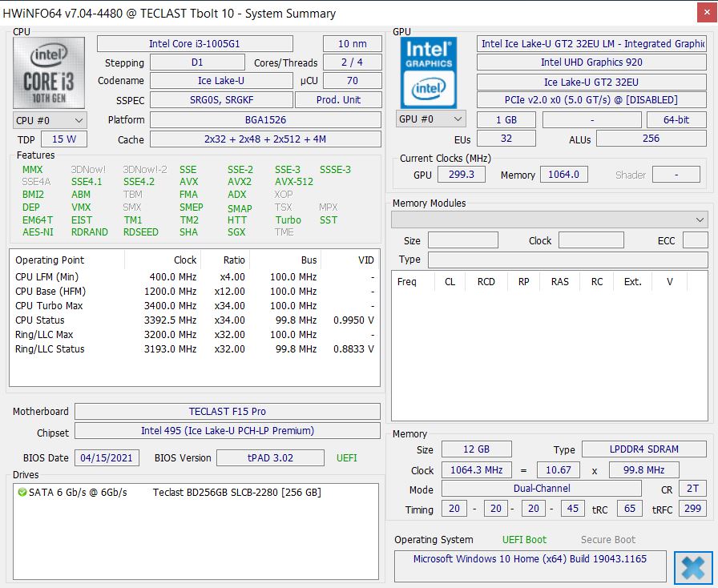Click the Intel UHD Graphics 920 field
Screen dimensions: 718x588
591,62
